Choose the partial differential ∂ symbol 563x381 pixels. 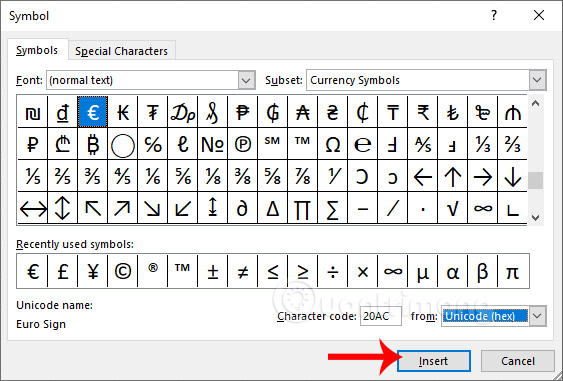click(242, 208)
